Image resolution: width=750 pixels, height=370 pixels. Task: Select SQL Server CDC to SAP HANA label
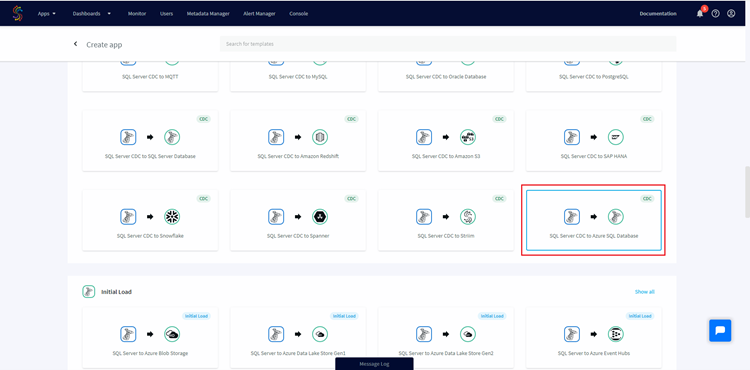click(594, 156)
